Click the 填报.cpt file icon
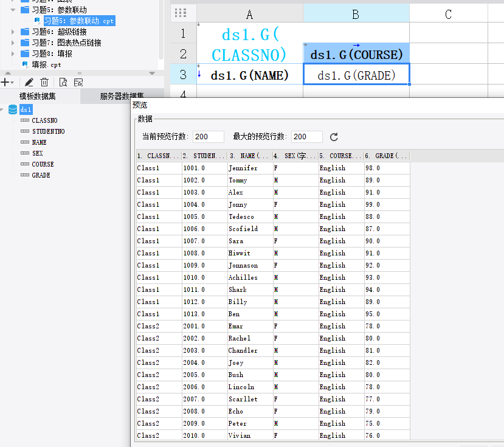Image resolution: width=504 pixels, height=447 pixels. pos(25,64)
